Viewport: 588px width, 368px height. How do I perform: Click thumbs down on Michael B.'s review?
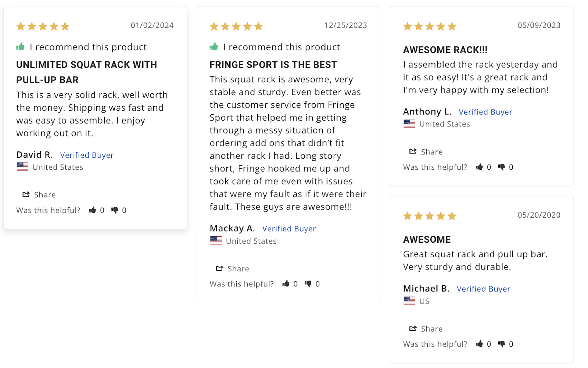pyautogui.click(x=501, y=344)
